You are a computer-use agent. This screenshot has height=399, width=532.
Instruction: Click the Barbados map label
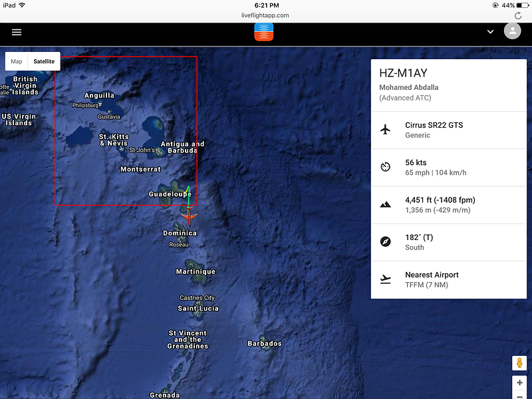(x=264, y=343)
